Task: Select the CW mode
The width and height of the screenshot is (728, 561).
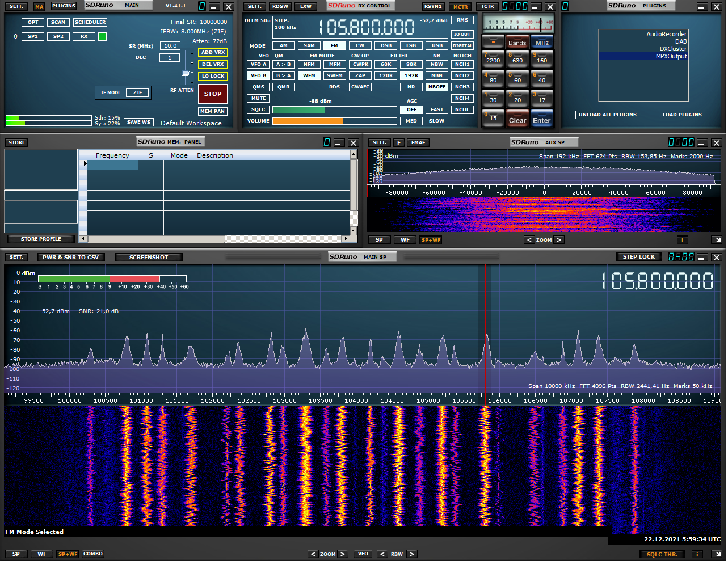Action: pos(360,45)
